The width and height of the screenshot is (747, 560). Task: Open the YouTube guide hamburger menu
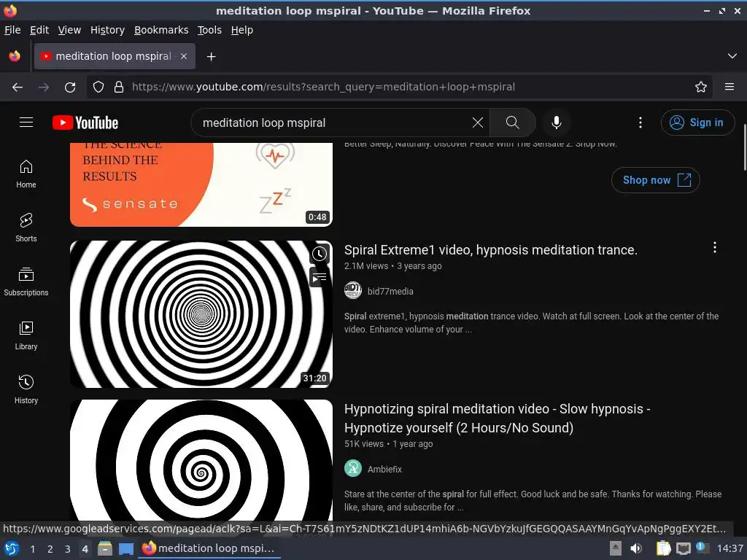click(26, 122)
